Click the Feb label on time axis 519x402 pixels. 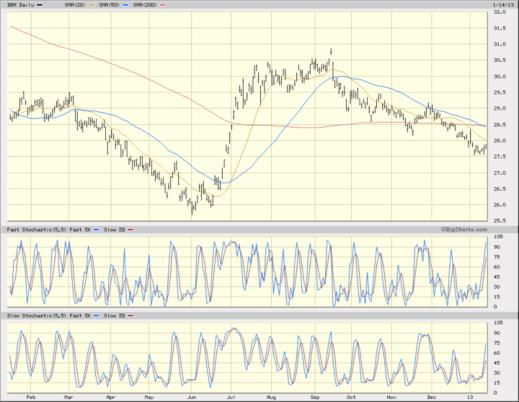click(x=30, y=397)
